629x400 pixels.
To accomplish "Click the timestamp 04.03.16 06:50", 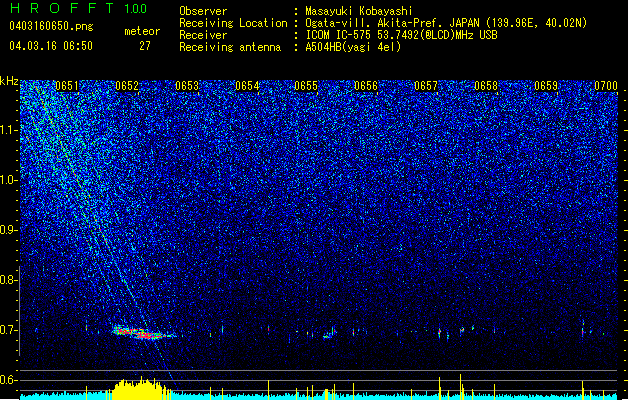I will [51, 46].
